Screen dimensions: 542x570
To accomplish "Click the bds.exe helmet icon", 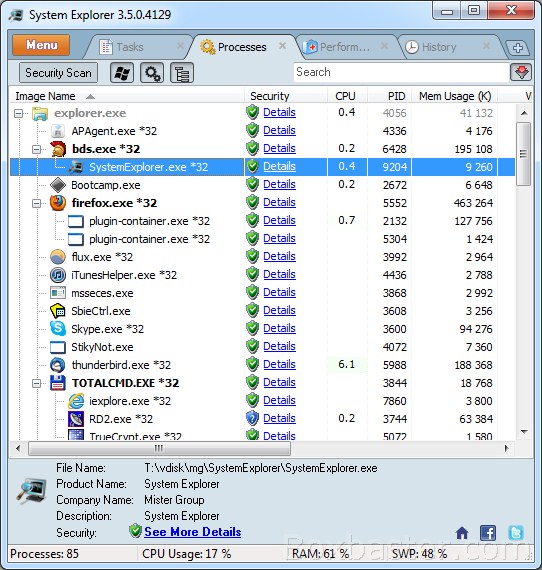I will pyautogui.click(x=58, y=149).
